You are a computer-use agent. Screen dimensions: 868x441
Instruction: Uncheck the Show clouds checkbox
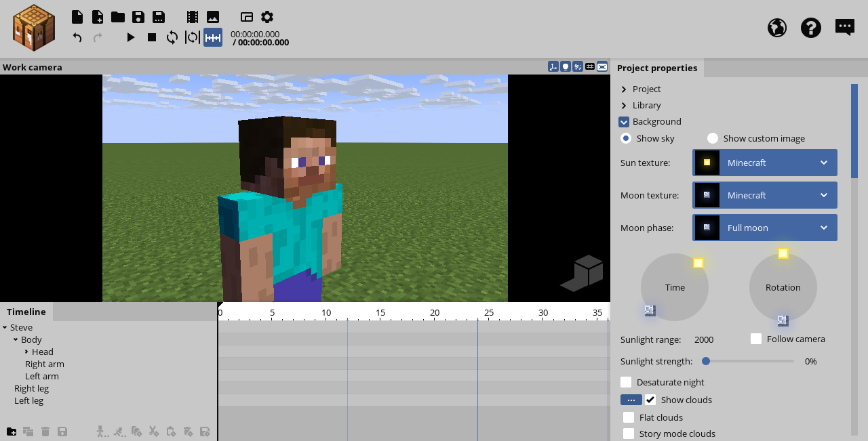(650, 400)
